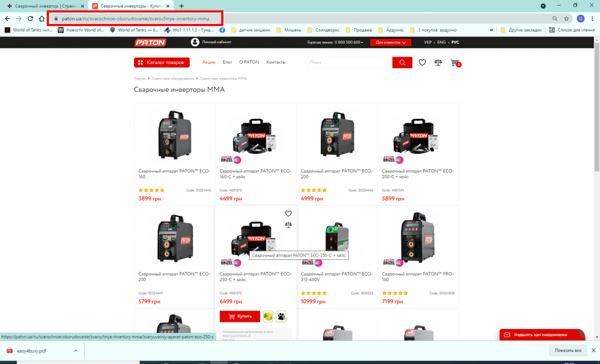Image resolution: width=600 pixels, height=364 pixels.
Task: Zoom page with address bar magnifier icon
Action: click(554, 18)
